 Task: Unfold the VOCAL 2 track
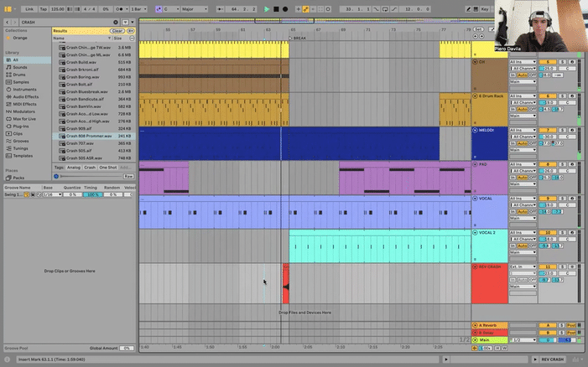click(x=475, y=233)
